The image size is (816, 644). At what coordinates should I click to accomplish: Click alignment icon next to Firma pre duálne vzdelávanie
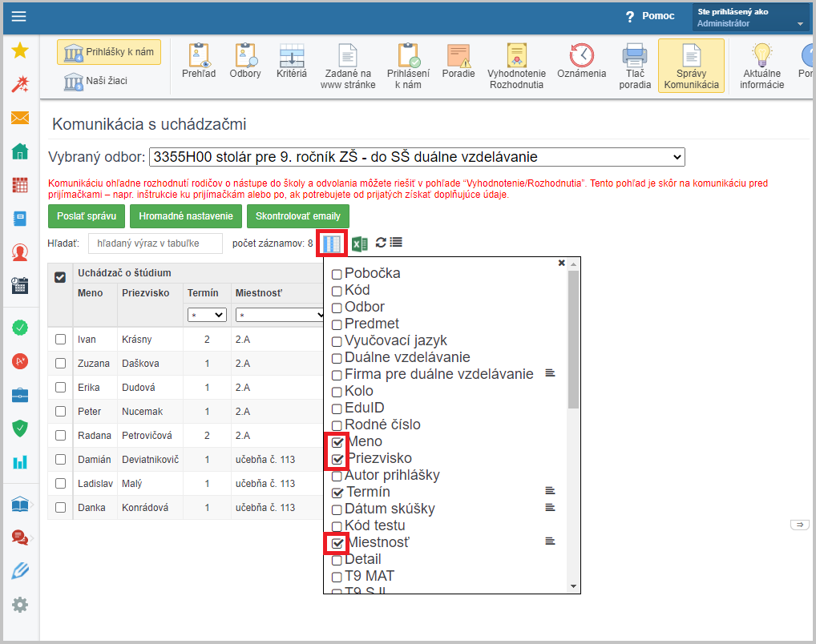click(x=550, y=373)
